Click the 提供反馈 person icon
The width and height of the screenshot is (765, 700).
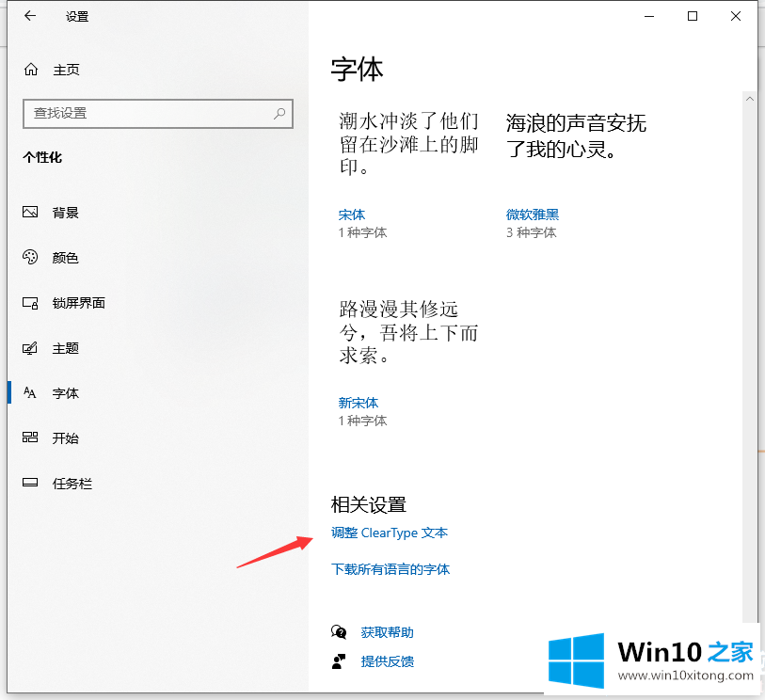tap(339, 661)
